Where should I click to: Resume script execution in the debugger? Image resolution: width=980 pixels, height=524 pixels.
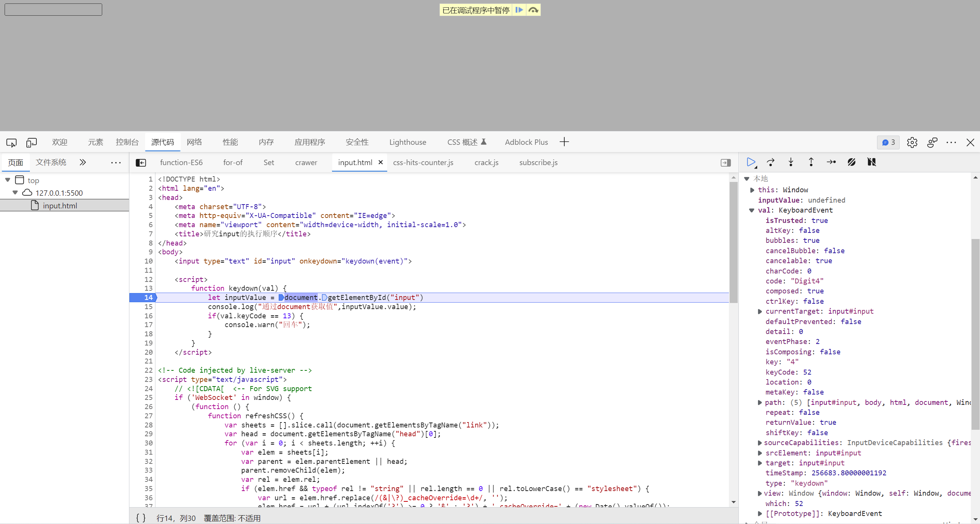(750, 162)
